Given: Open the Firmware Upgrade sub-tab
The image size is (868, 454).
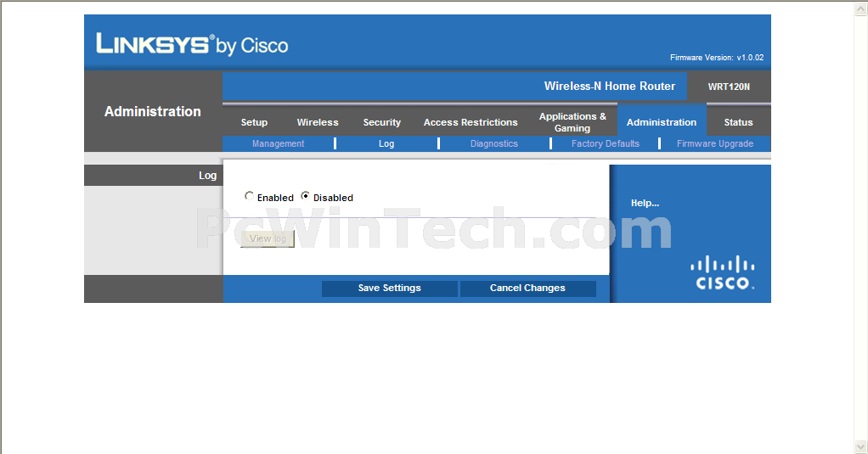Looking at the screenshot, I should [x=715, y=143].
